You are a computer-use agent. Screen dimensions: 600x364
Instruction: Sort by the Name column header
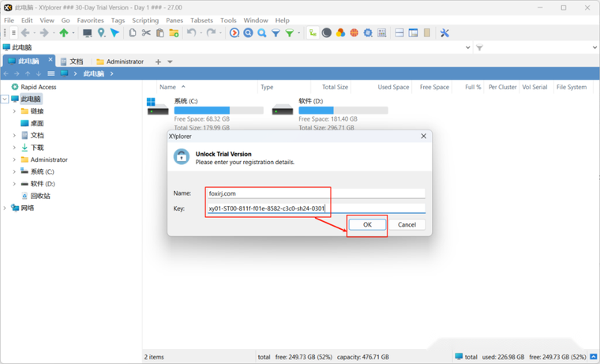(x=167, y=87)
